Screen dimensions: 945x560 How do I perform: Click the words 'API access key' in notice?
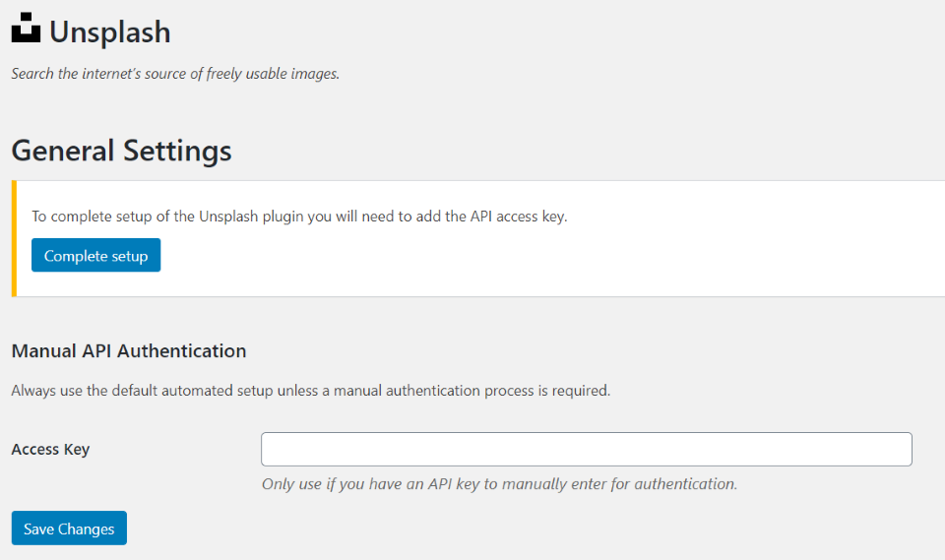518,217
